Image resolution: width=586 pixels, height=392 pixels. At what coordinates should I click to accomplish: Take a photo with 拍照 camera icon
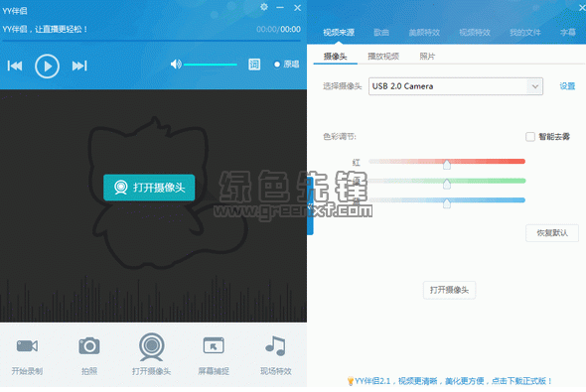(89, 345)
